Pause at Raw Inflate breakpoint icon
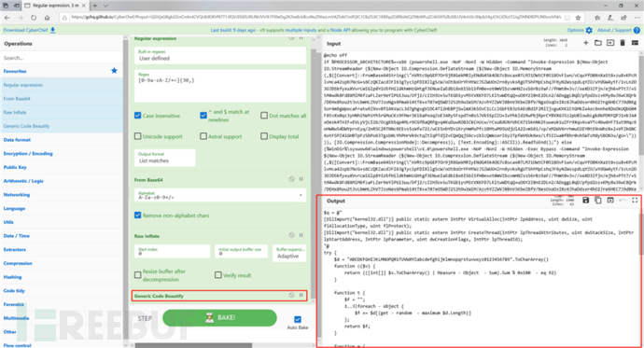This screenshot has width=644, height=348. (301, 235)
